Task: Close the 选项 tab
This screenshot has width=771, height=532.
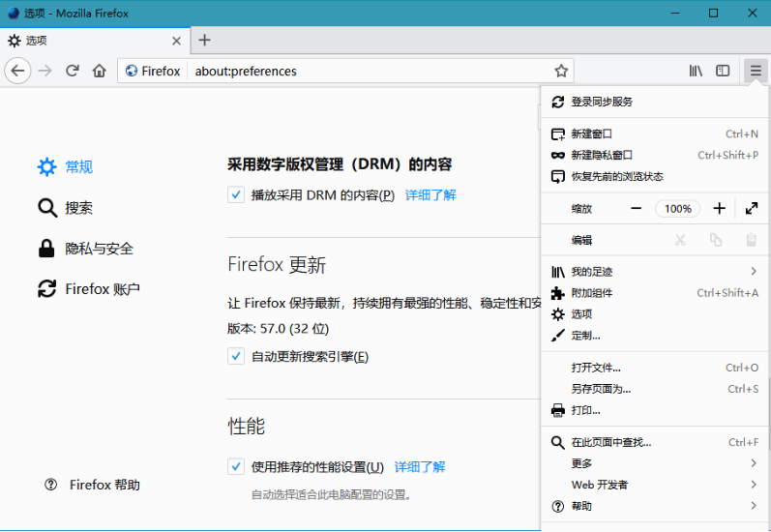Action: click(176, 41)
